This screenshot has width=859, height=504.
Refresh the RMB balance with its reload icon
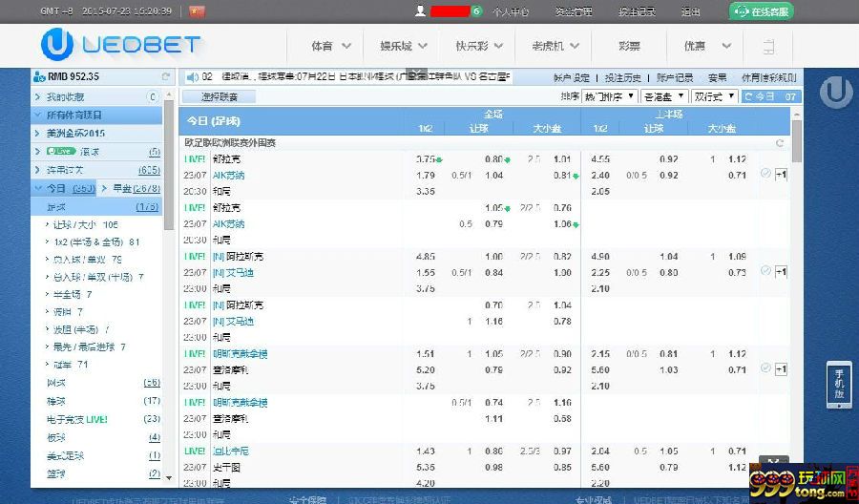[x=165, y=76]
